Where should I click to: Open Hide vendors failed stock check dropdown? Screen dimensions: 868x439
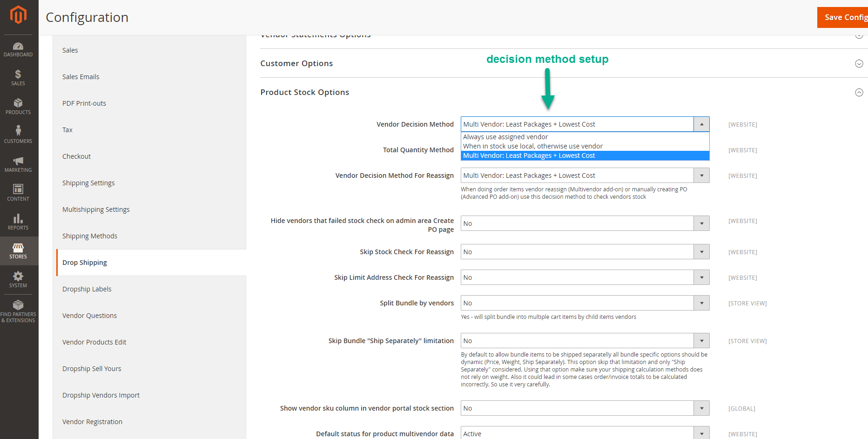coord(585,223)
